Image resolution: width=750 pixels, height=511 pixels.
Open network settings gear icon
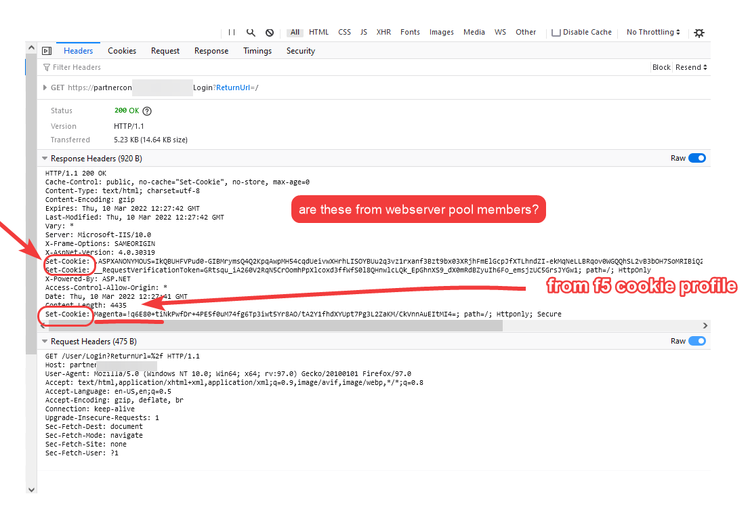click(x=699, y=33)
